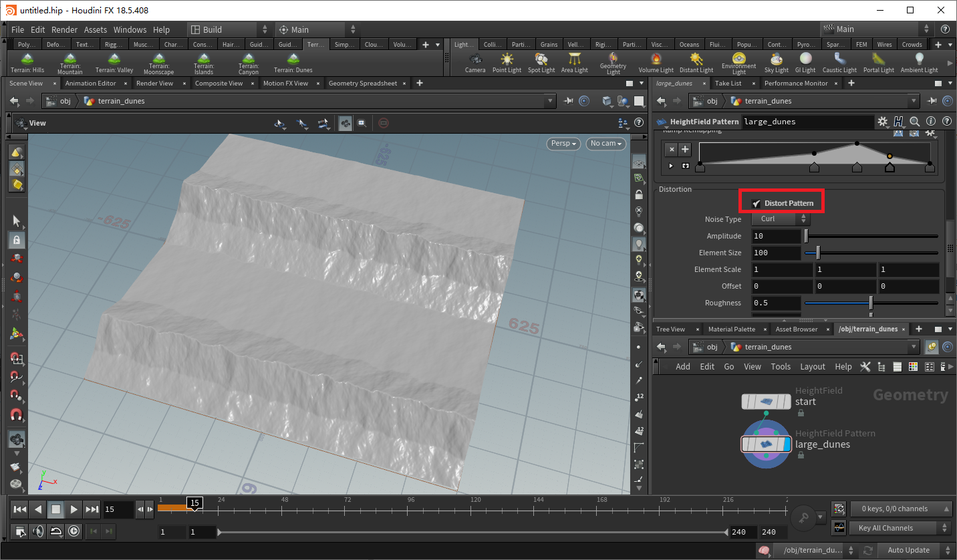Select the Terrain: Moonscape shelf tool
The image size is (957, 560).
(159, 63)
